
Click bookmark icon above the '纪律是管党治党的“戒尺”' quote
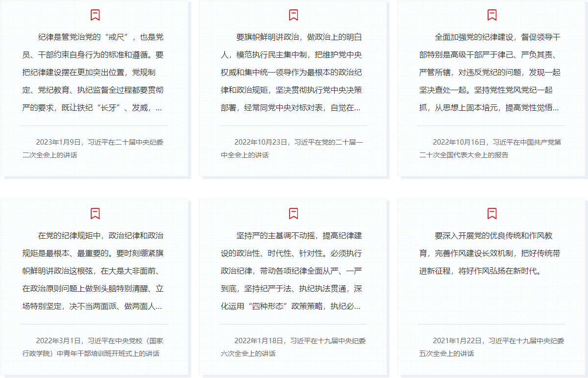(95, 15)
